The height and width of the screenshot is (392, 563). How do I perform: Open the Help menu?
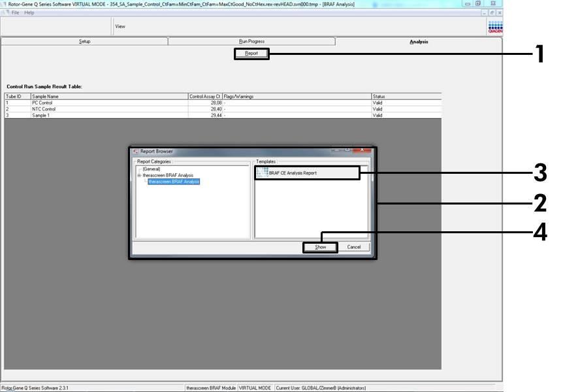[x=29, y=12]
